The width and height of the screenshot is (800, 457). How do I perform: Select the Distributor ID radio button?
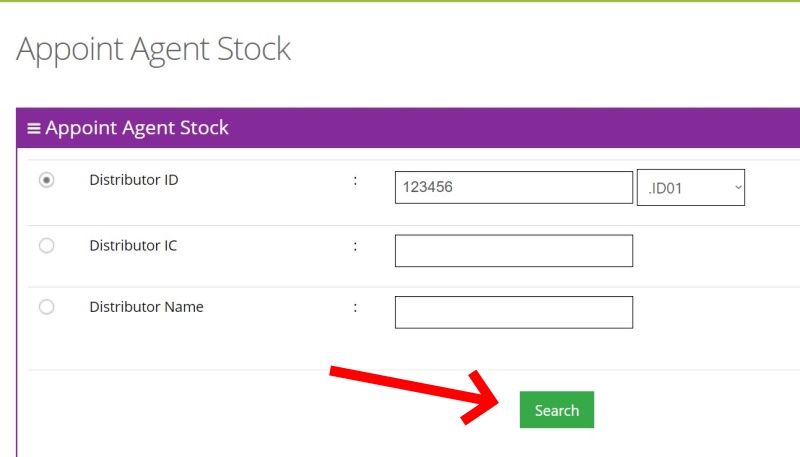click(46, 180)
